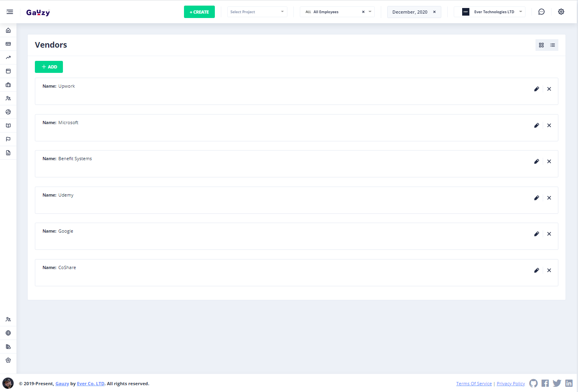Open the chat bubble icon in header

click(541, 12)
